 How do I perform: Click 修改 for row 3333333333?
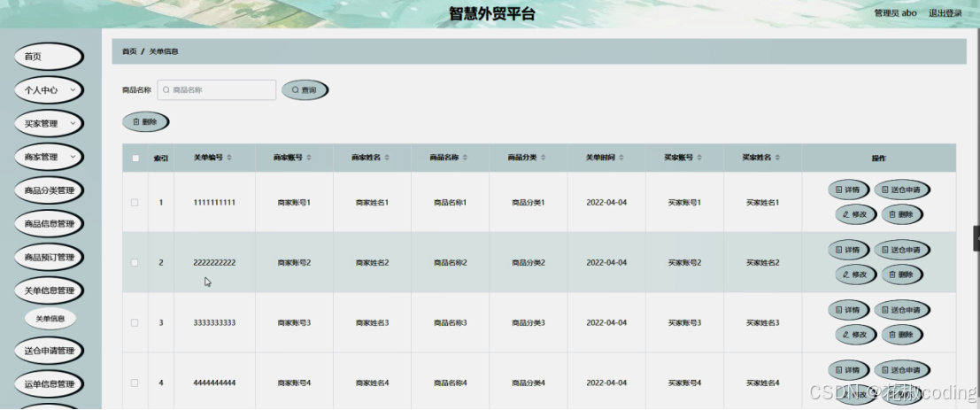856,335
